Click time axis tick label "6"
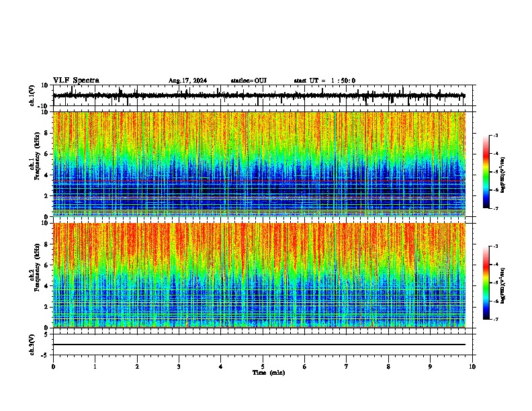Image resolution: width=532 pixels, height=411 pixels. (x=305, y=367)
